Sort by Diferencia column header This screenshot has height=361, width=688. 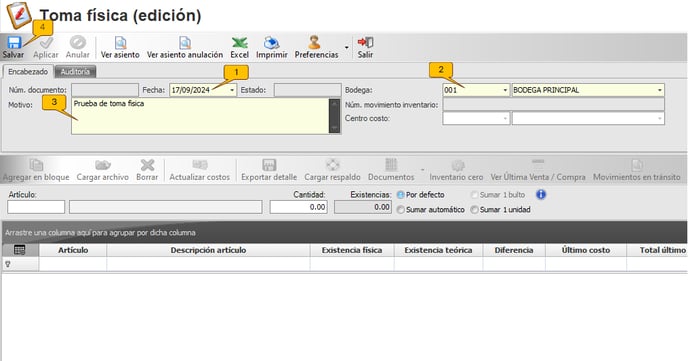pos(514,250)
